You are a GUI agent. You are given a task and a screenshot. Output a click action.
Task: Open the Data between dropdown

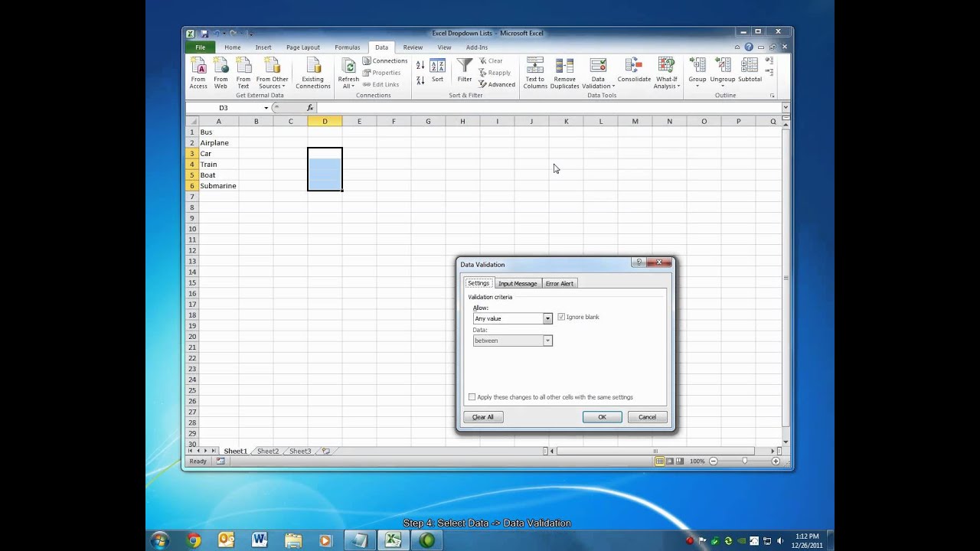(547, 341)
